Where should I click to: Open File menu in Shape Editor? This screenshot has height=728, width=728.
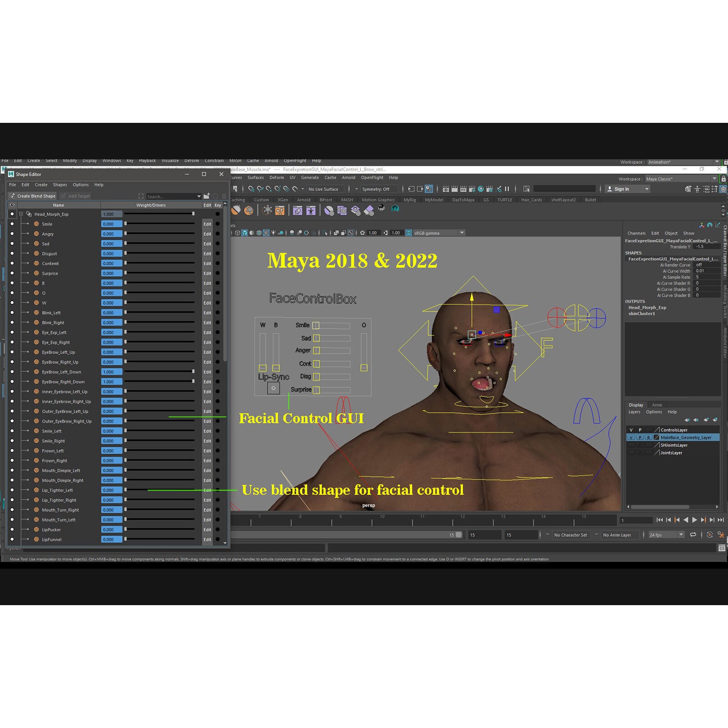click(x=12, y=185)
